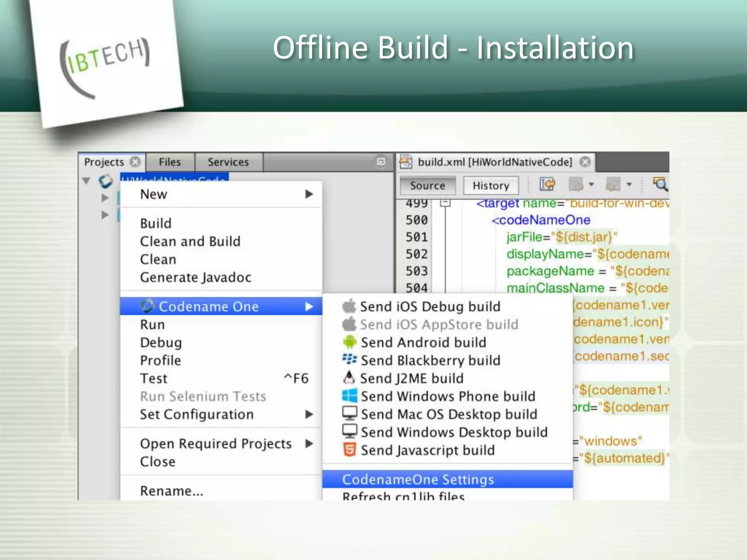Expand the first child tree node
The image size is (747, 560).
point(105,198)
